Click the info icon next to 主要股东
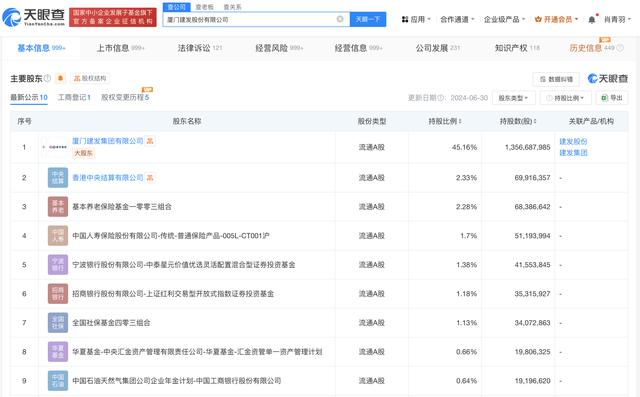Viewport: 640px width, 397px height. [x=47, y=78]
